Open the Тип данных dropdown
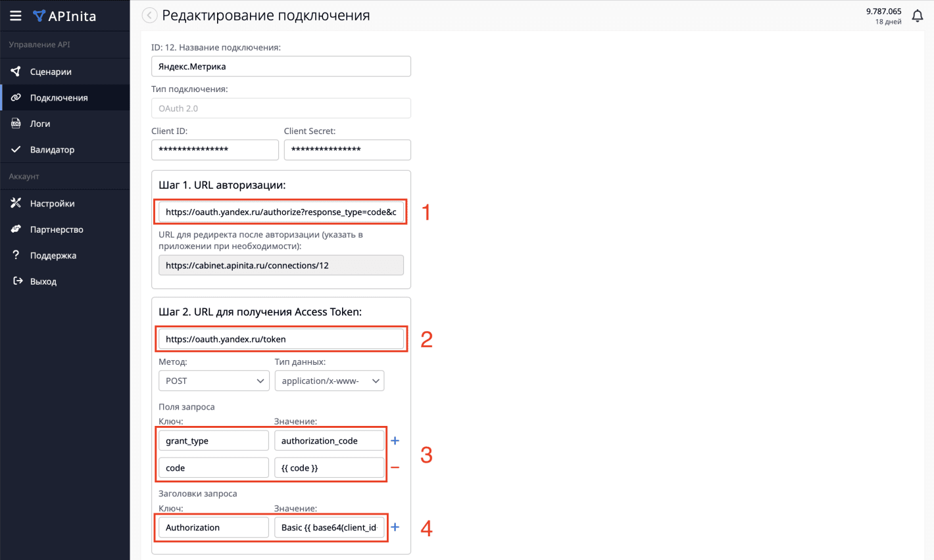This screenshot has height=560, width=934. (x=329, y=381)
